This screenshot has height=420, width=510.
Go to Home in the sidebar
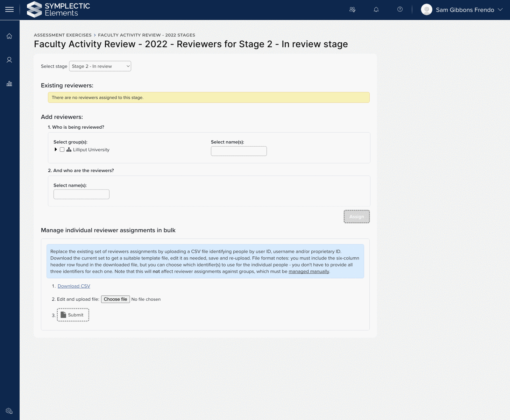click(9, 36)
